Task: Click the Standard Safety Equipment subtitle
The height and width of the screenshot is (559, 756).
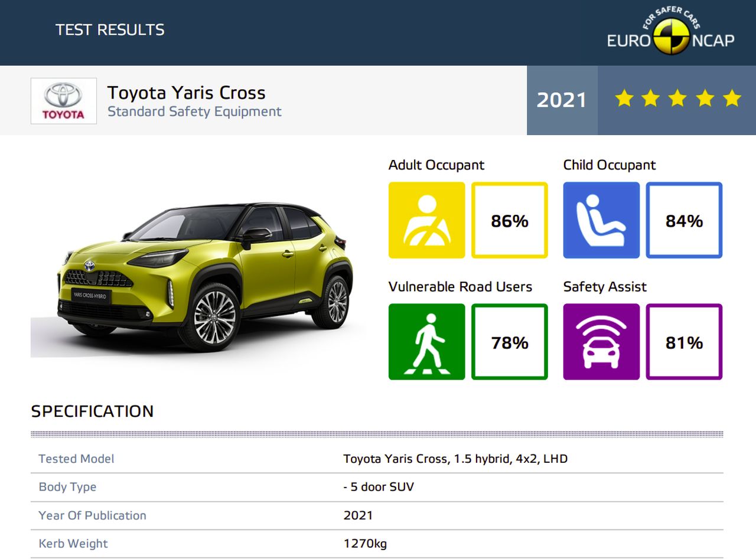Action: [x=194, y=112]
